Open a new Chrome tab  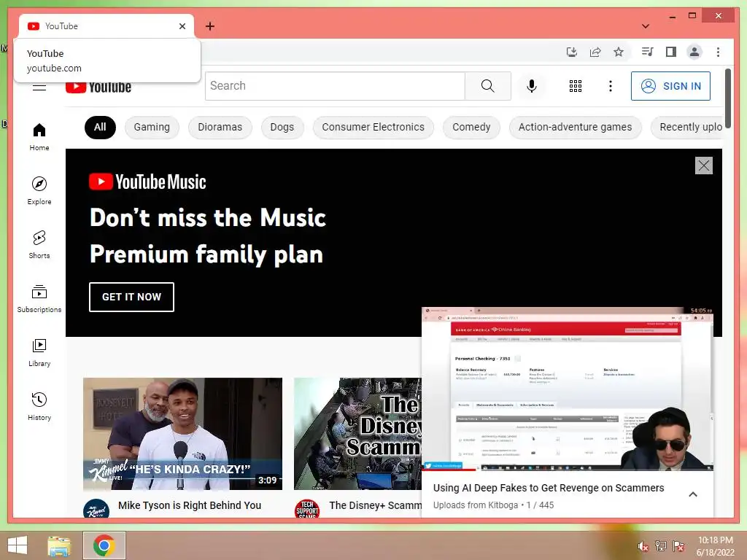(209, 26)
